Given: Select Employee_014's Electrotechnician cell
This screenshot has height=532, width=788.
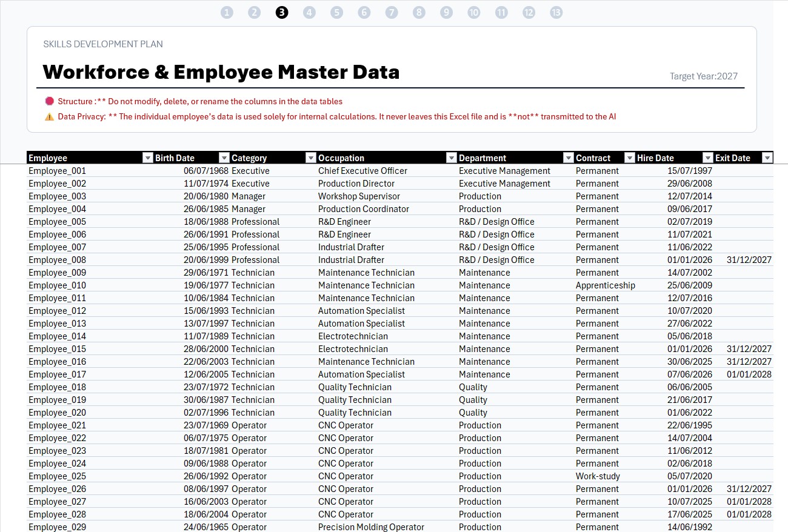Looking at the screenshot, I should coord(387,336).
